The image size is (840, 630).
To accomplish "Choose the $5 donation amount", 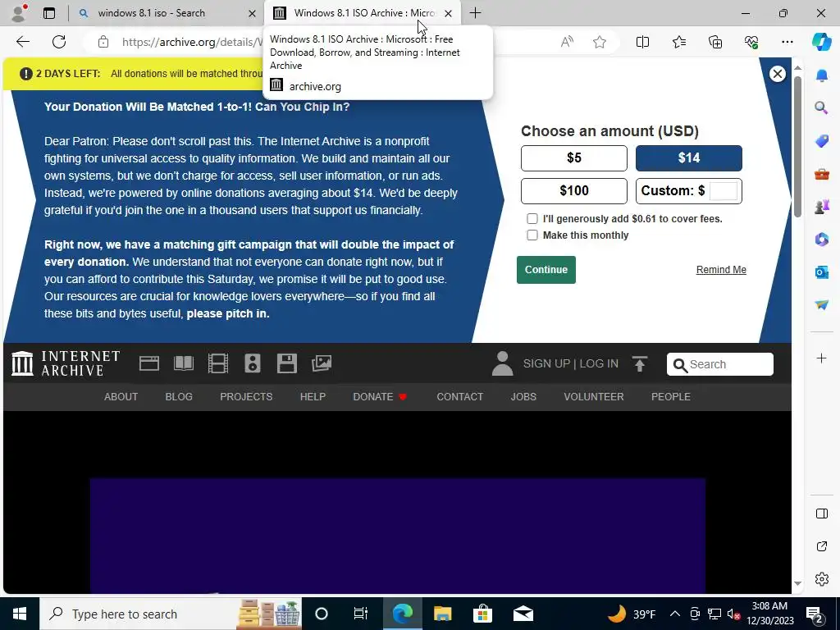I will click(573, 158).
